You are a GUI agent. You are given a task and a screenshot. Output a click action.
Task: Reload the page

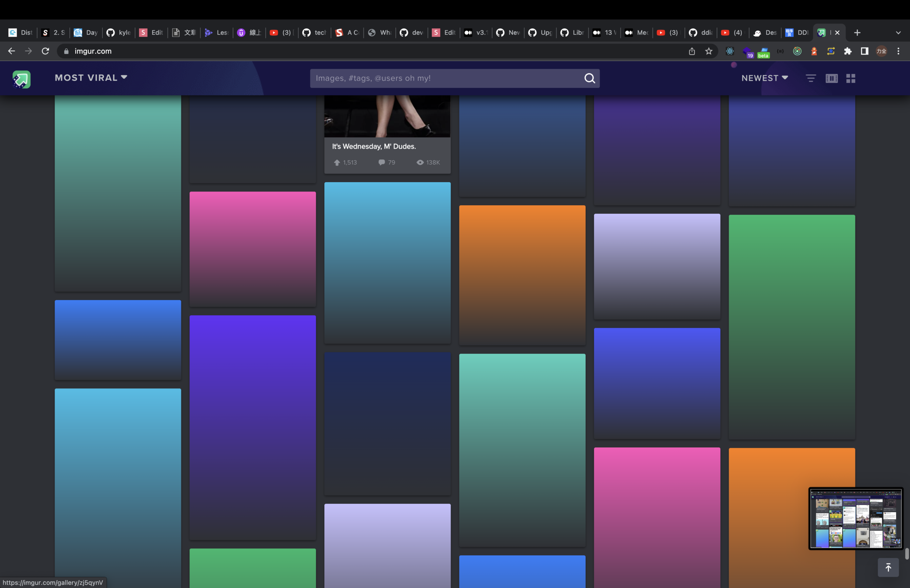click(45, 51)
